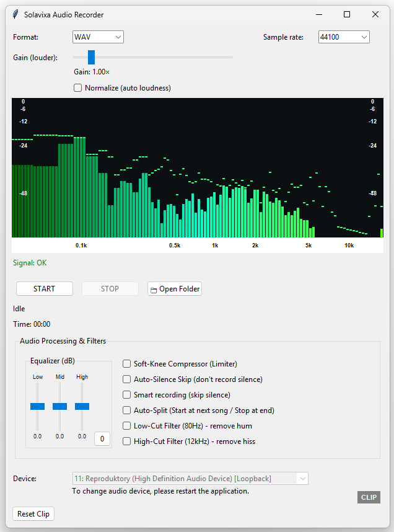Click the Gain: 1.00× value label

click(92, 72)
